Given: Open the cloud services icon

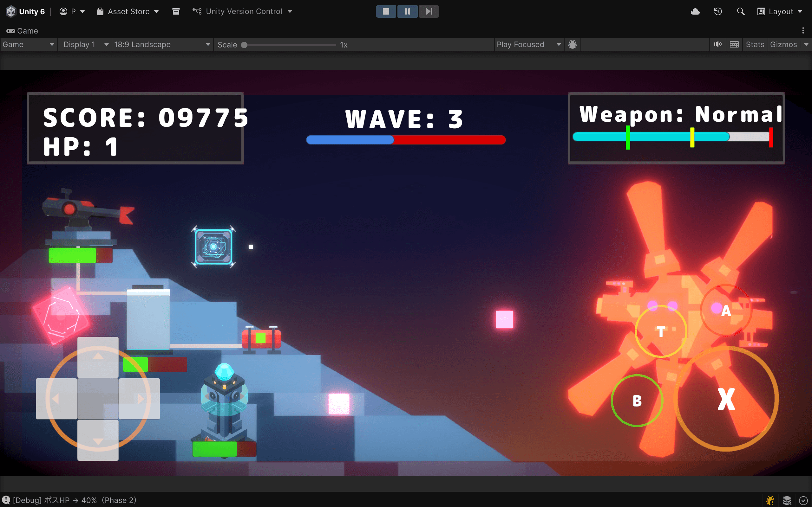Looking at the screenshot, I should (695, 11).
